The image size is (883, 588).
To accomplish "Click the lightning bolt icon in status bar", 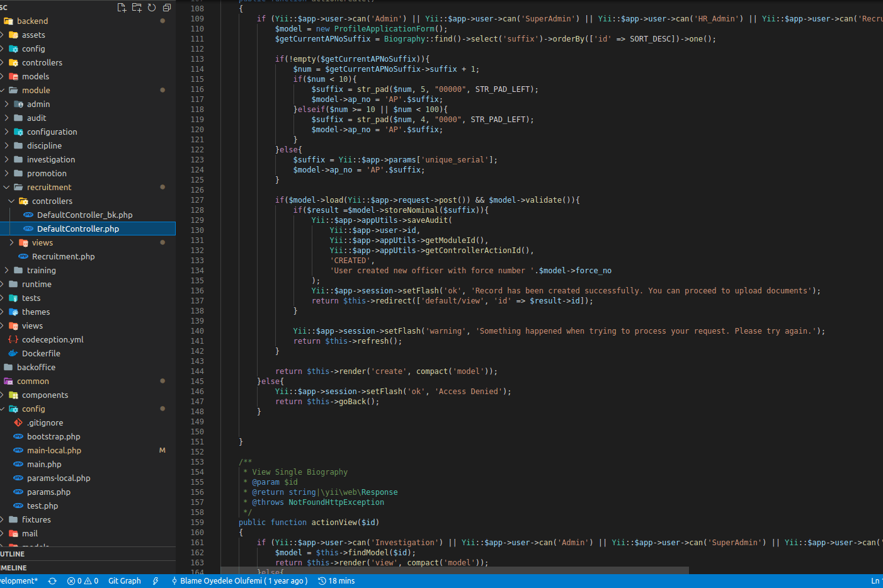I will click(156, 581).
